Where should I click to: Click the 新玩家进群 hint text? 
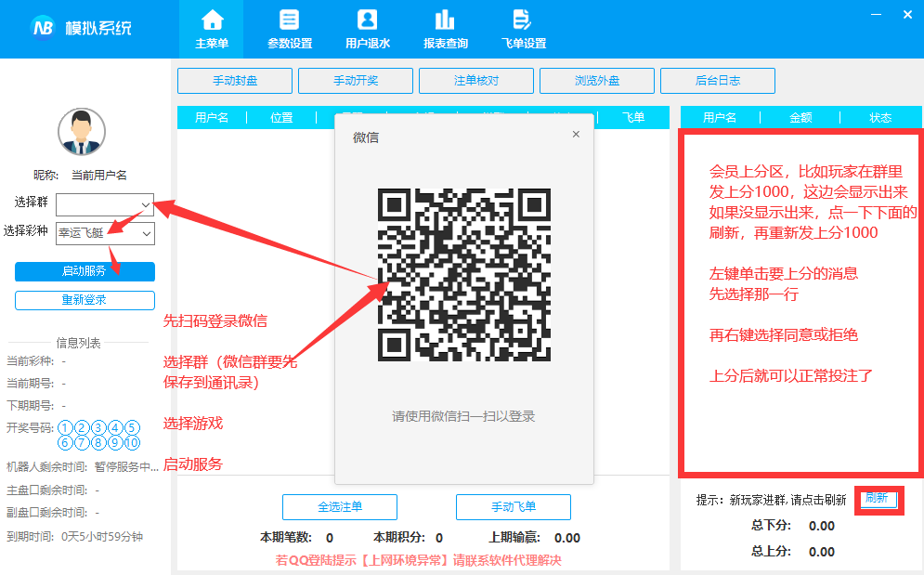(771, 500)
